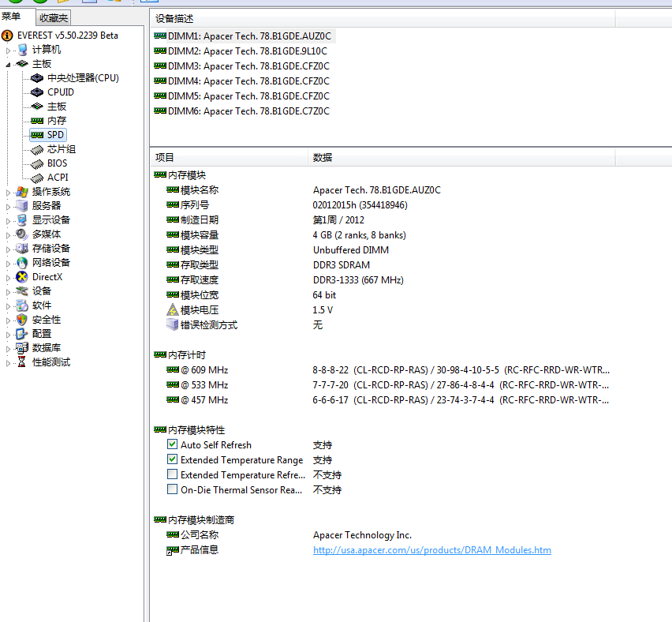
Task: Expand the 计算机 tree node arrow
Action: point(8,51)
